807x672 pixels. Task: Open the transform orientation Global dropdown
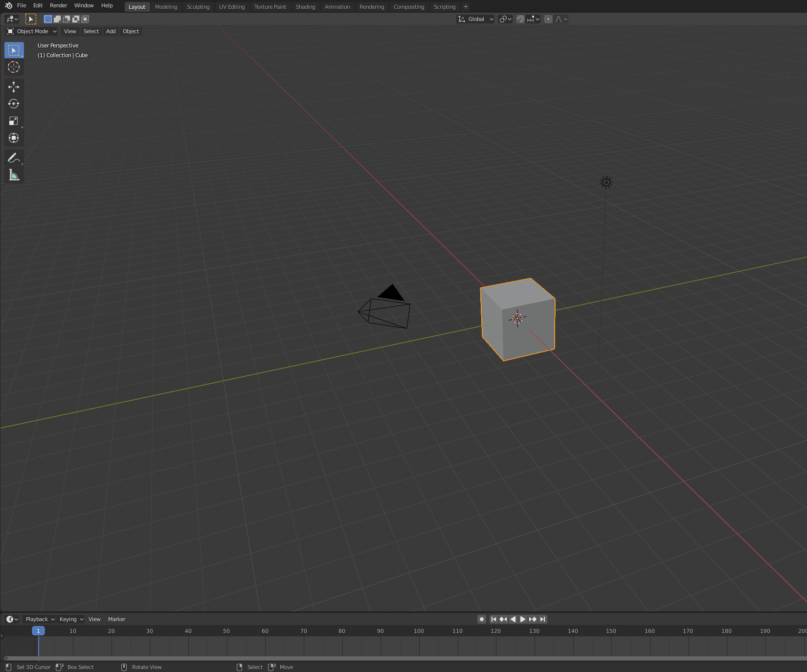tap(475, 19)
